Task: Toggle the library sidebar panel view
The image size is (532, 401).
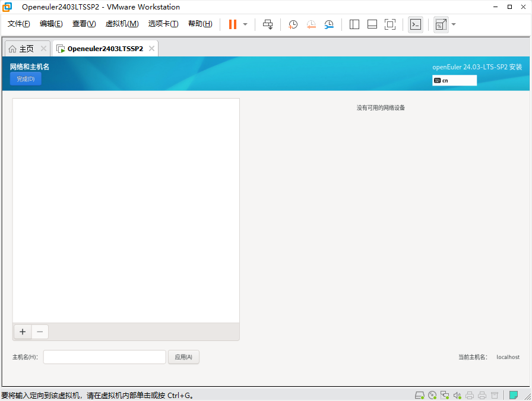Action: [354, 24]
